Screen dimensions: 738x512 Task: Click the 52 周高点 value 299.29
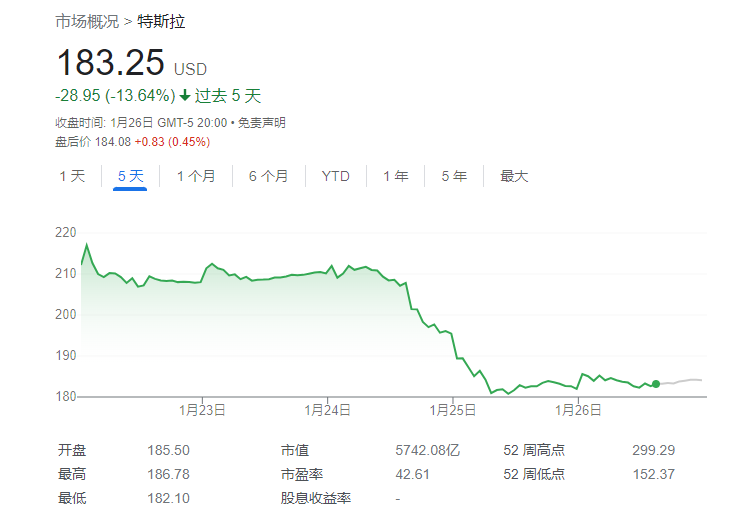[x=654, y=450]
